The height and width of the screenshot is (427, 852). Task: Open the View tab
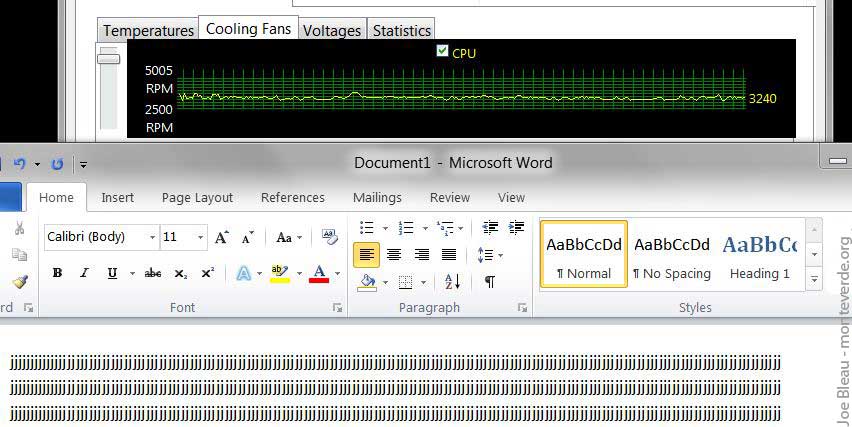click(511, 198)
